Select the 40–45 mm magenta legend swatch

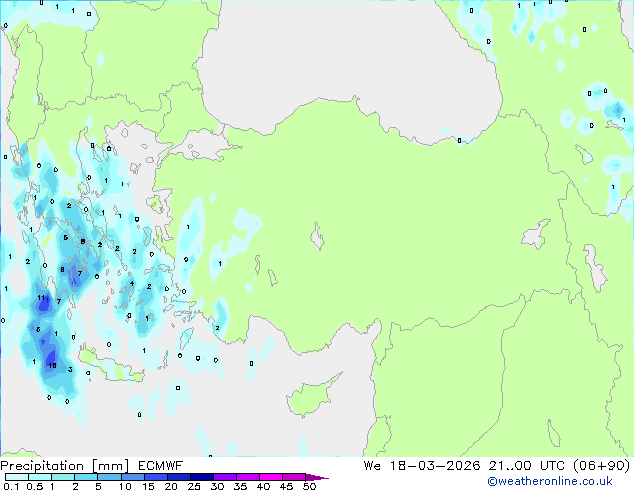coord(271,477)
